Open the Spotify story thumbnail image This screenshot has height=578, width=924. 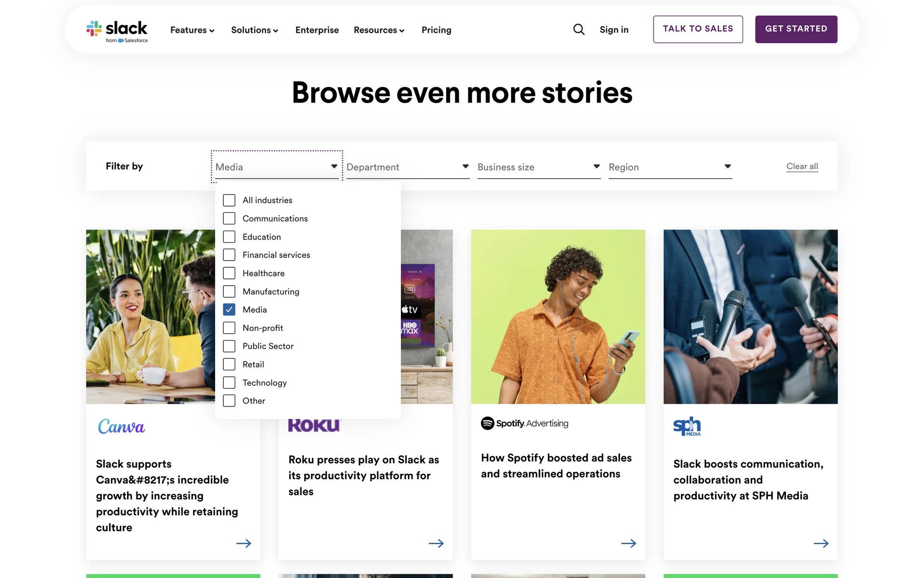pyautogui.click(x=558, y=316)
